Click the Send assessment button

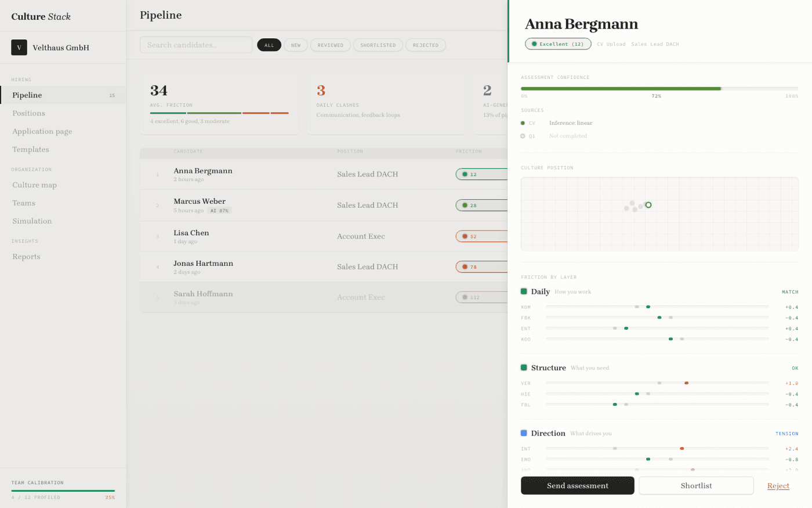[578, 485]
